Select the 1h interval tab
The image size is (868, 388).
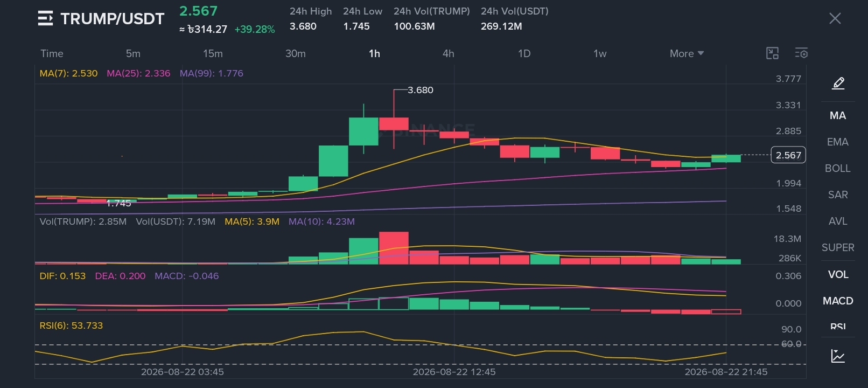coord(374,53)
